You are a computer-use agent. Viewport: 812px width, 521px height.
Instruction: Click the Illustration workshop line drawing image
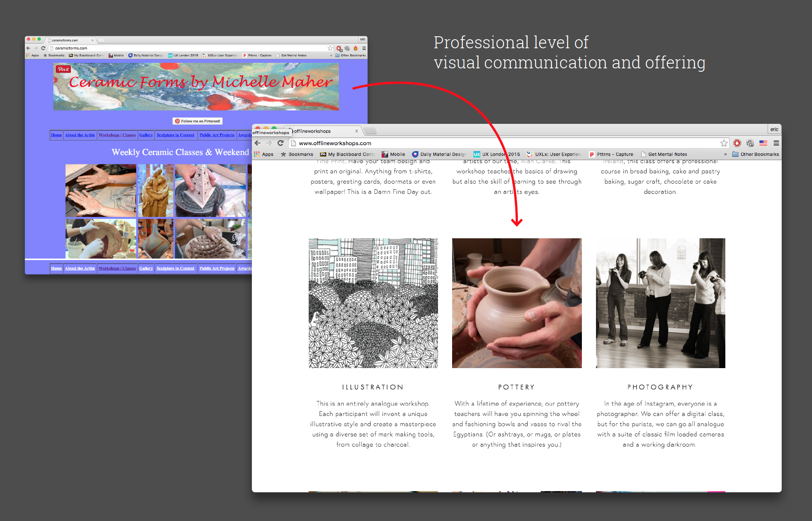373,303
